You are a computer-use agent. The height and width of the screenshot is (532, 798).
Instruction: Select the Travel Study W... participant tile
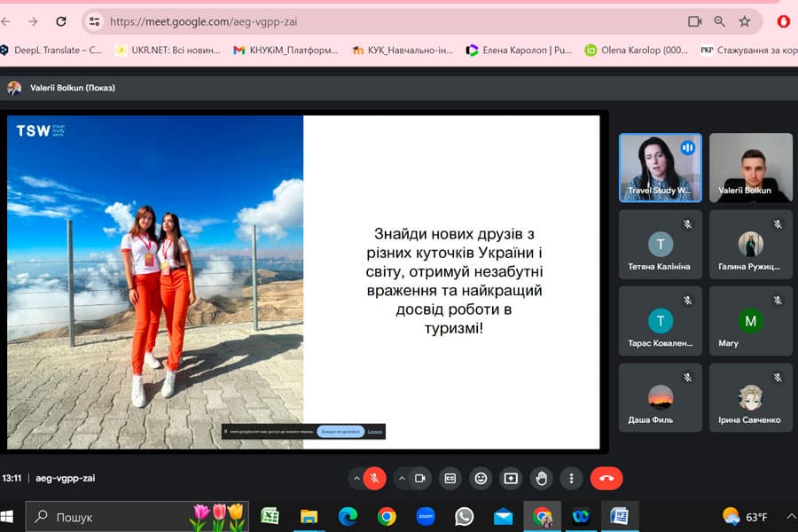click(660, 167)
